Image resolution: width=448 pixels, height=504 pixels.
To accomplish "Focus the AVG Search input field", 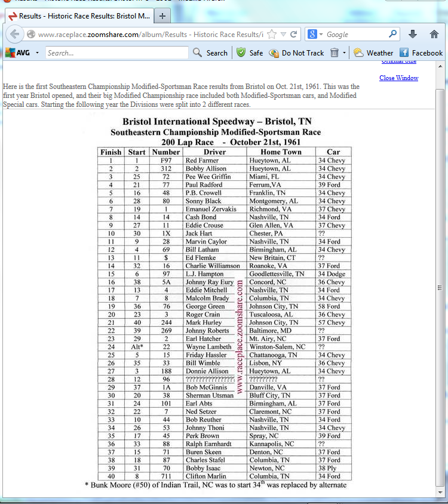I will tap(117, 53).
